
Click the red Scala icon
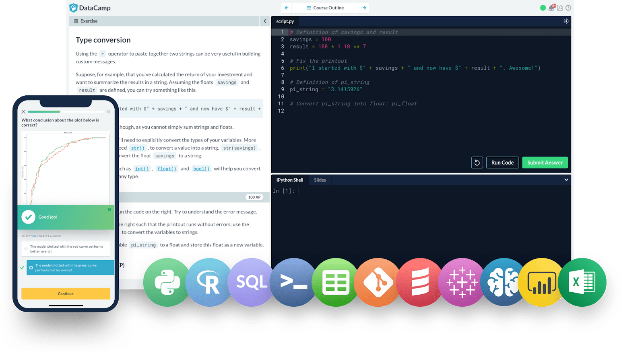coord(420,282)
